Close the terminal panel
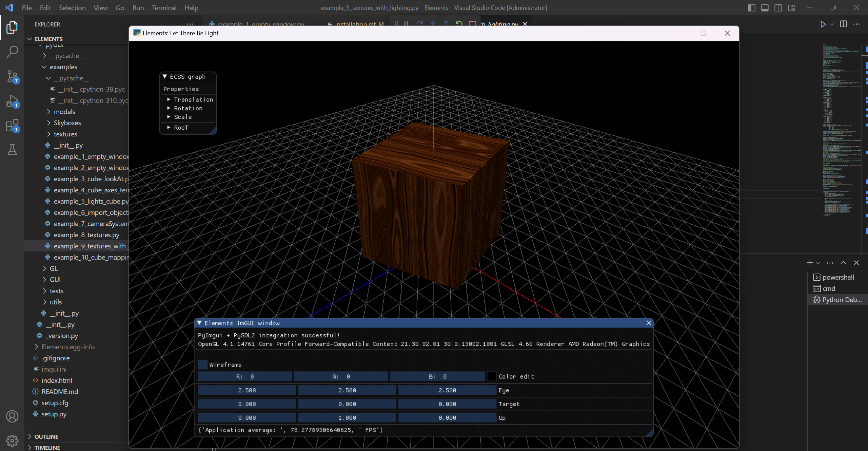 tap(856, 263)
